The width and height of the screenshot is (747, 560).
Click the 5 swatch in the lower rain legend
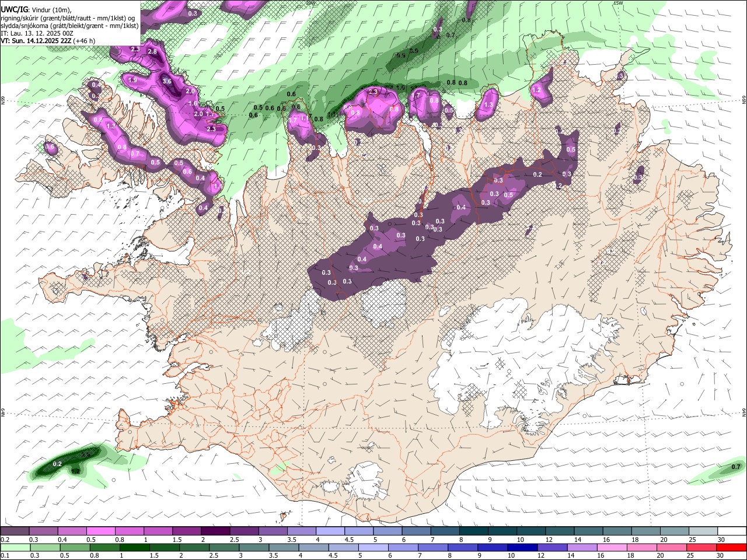coord(373,547)
